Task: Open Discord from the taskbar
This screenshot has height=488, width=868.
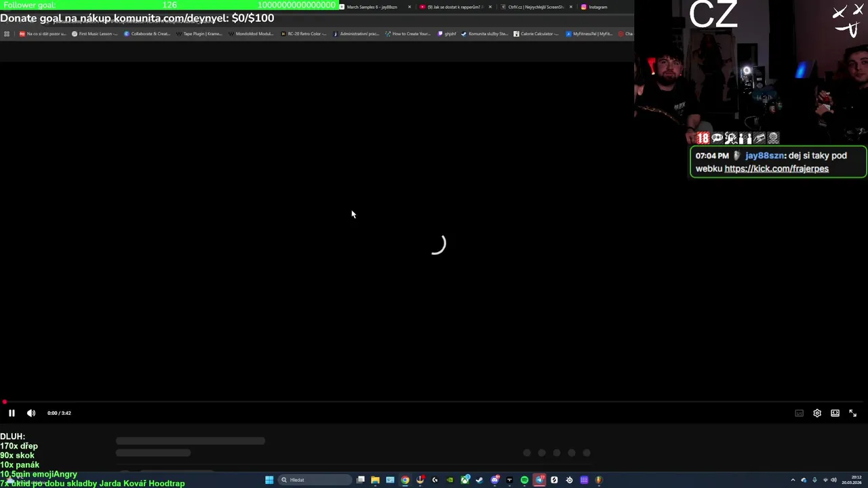Action: [x=494, y=480]
